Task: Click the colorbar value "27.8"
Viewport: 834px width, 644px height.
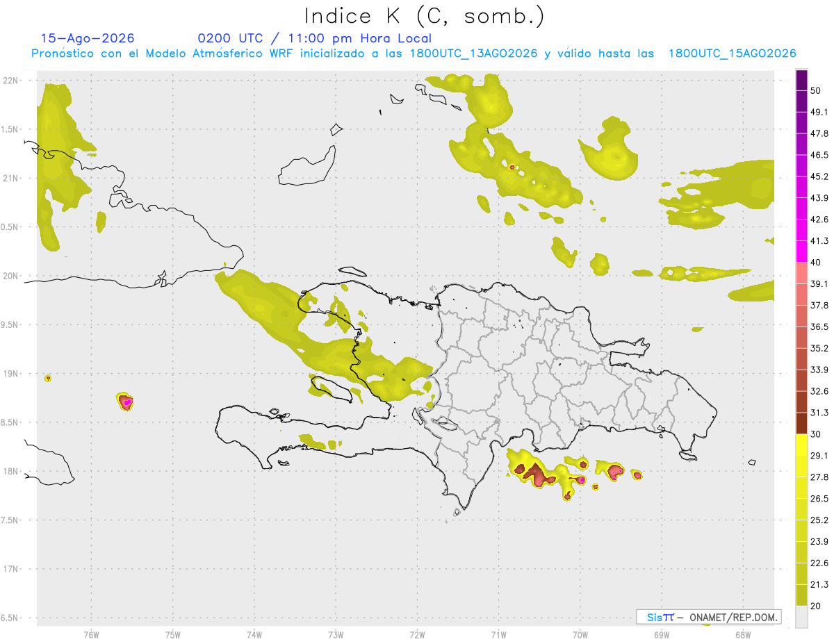Action: (x=819, y=477)
